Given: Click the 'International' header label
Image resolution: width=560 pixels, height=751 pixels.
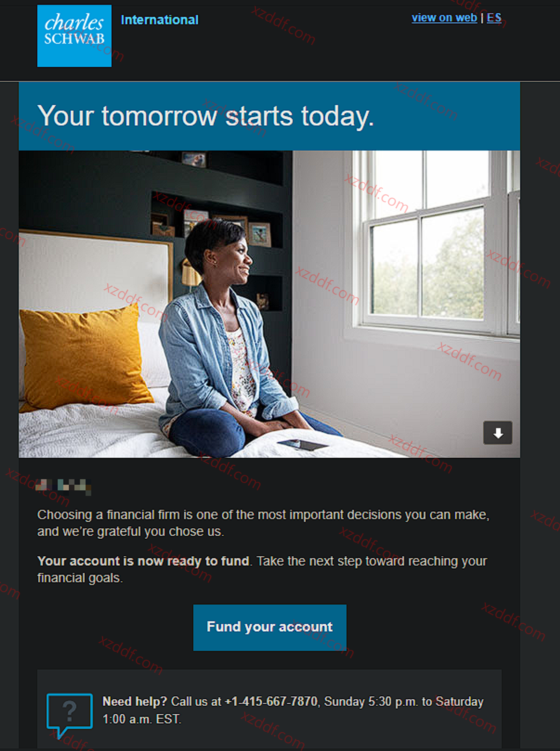Looking at the screenshot, I should coord(160,20).
